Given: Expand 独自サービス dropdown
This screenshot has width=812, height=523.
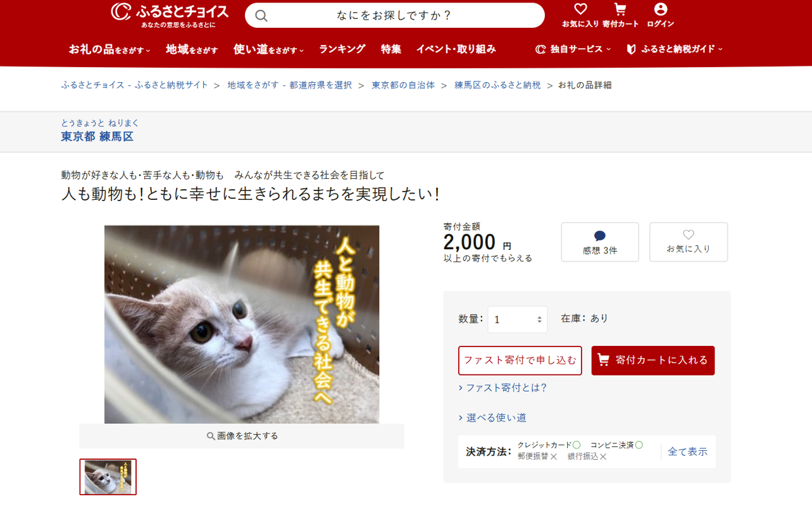Looking at the screenshot, I should 573,49.
